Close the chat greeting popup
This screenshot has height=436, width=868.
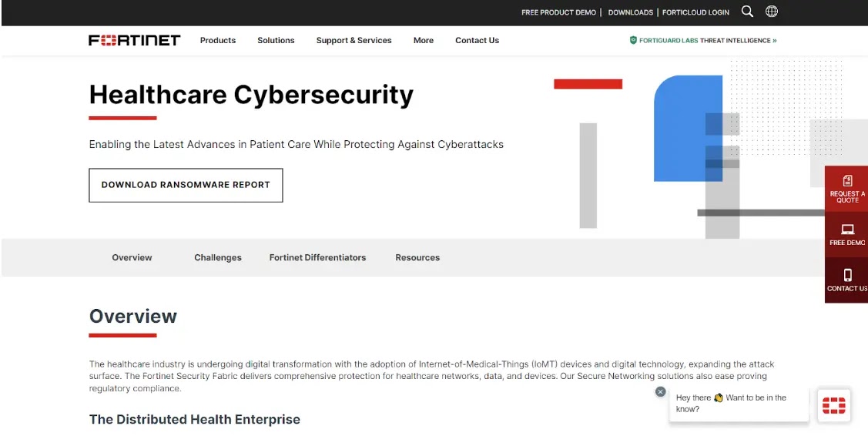click(x=660, y=391)
